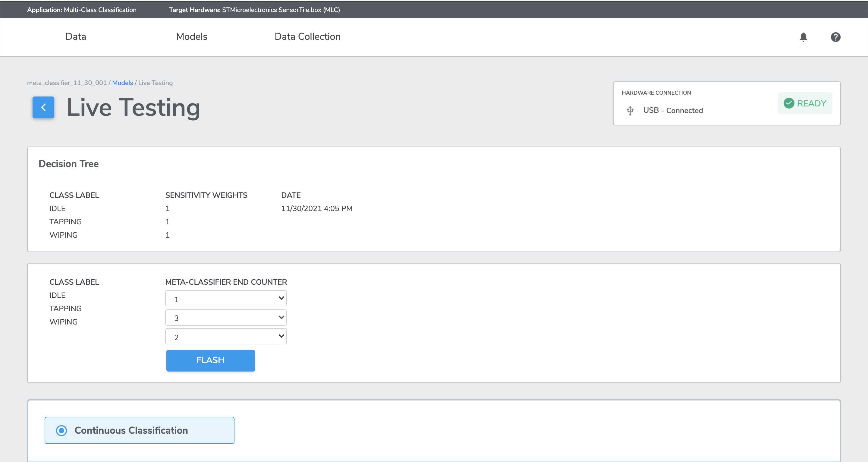This screenshot has height=462, width=868.
Task: Go to the Data tab
Action: pyautogui.click(x=76, y=36)
